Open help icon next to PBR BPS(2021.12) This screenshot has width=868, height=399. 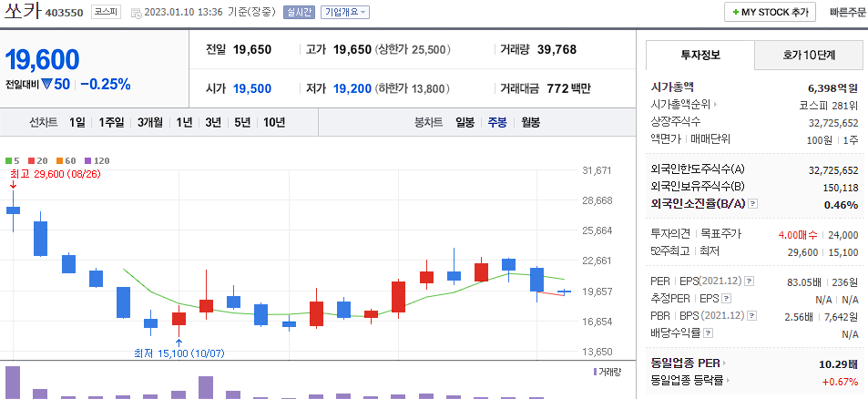tap(750, 316)
